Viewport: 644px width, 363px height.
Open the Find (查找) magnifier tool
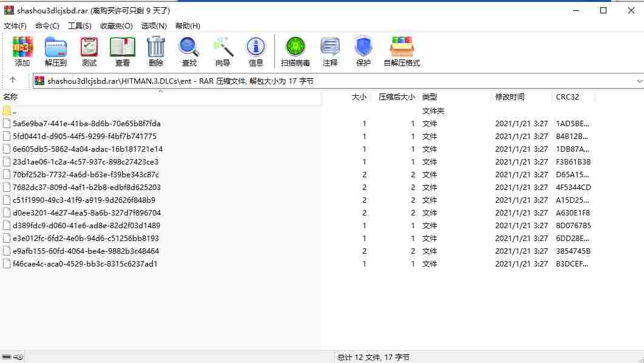click(189, 52)
